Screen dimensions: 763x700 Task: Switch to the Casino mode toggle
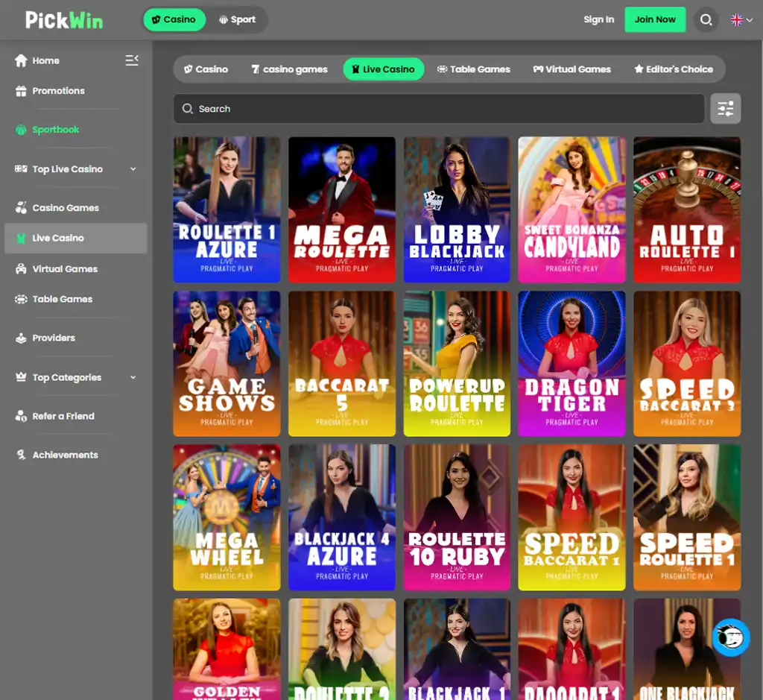point(174,19)
